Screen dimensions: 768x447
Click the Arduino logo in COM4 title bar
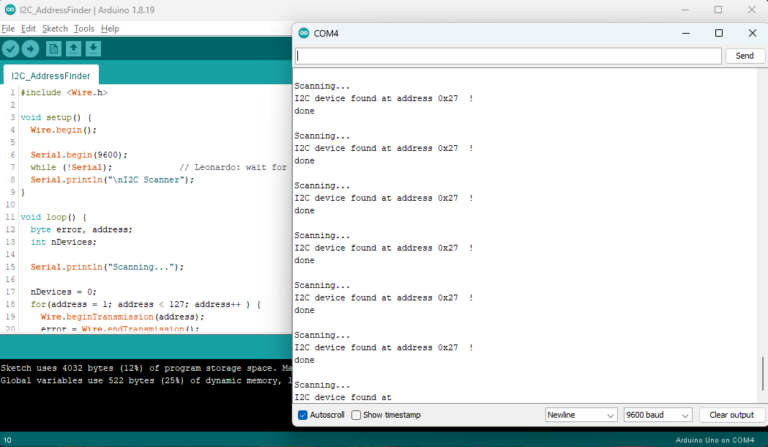pos(304,33)
